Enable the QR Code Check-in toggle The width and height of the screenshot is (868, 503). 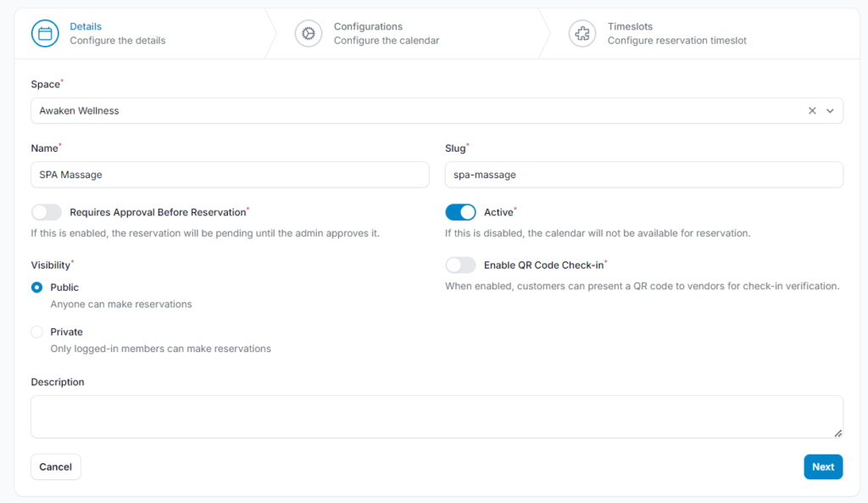pyautogui.click(x=460, y=265)
